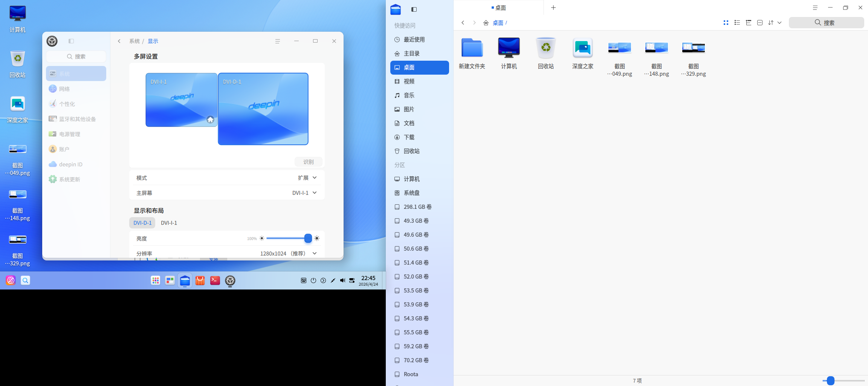Image resolution: width=868 pixels, height=386 pixels.
Task: Open the tree view mode in file manager
Action: (749, 23)
